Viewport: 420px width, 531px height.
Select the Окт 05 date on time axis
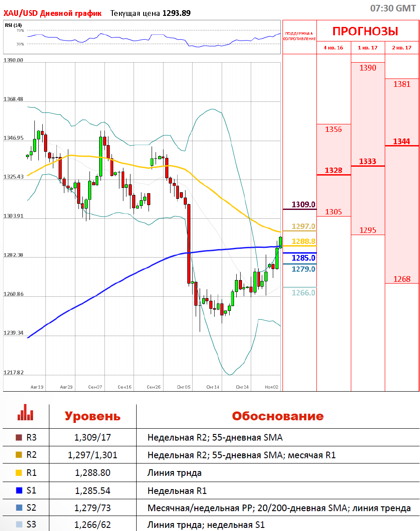tap(183, 387)
